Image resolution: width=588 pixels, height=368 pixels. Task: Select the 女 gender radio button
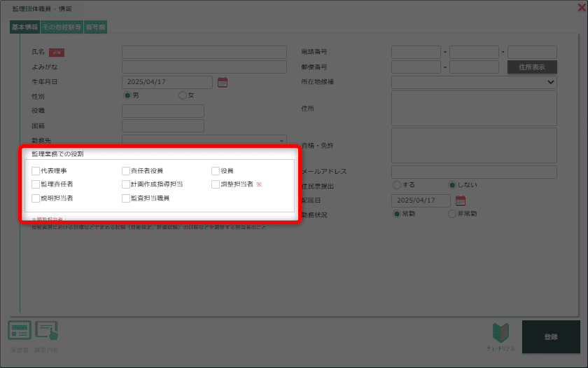tap(183, 95)
